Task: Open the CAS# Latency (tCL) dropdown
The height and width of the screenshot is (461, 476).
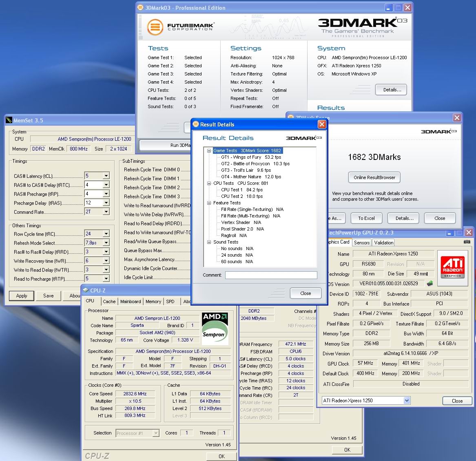Action: 106,175
